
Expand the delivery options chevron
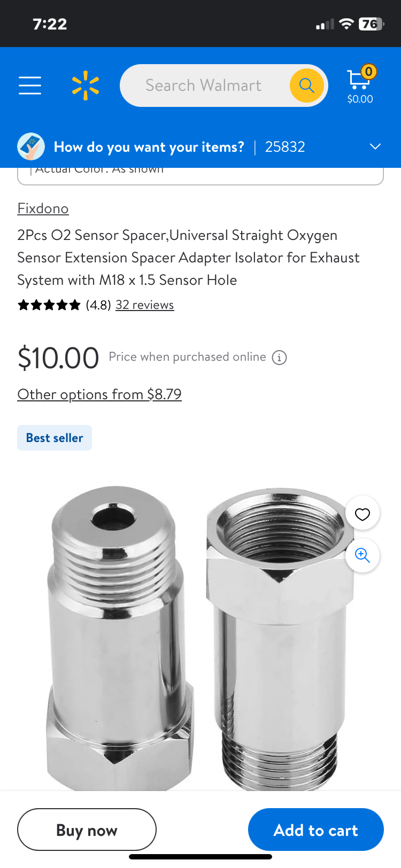point(375,146)
